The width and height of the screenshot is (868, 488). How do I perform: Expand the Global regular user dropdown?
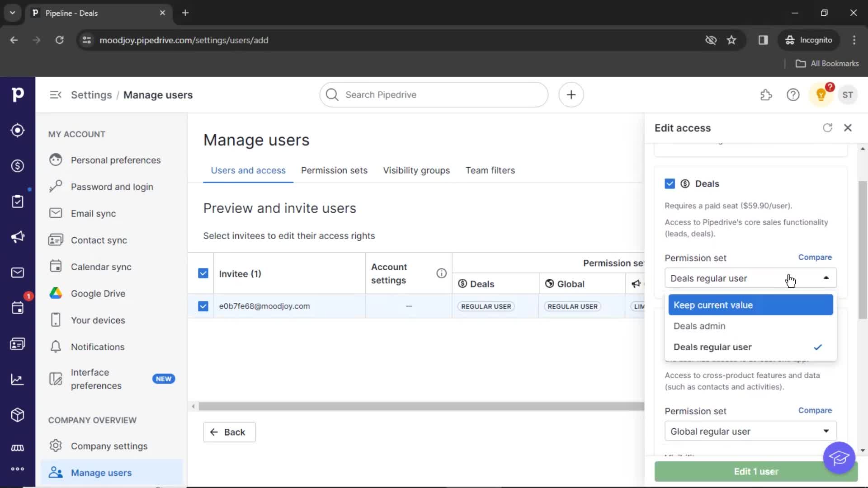pos(750,432)
